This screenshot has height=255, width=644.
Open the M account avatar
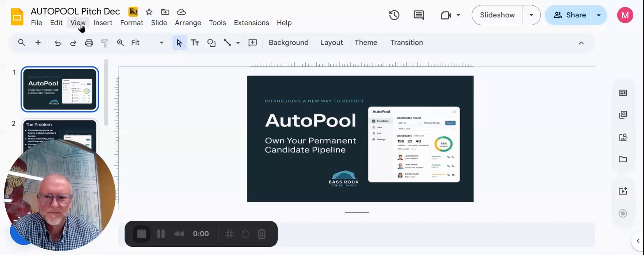(x=625, y=15)
